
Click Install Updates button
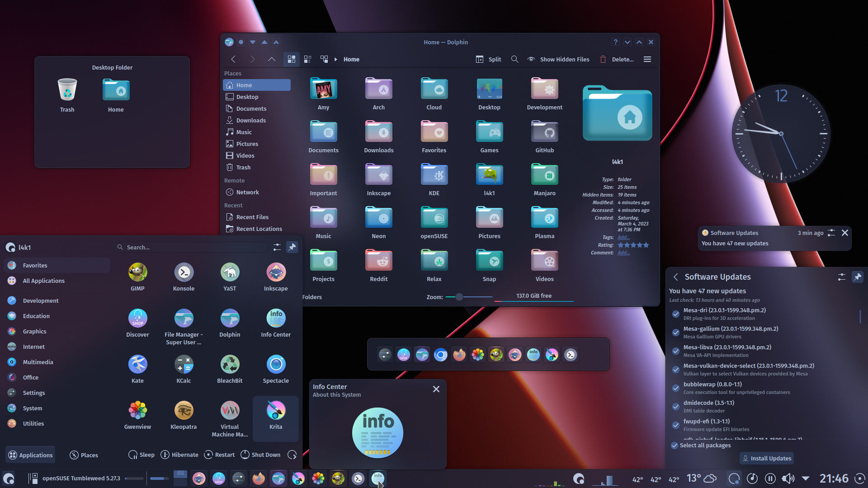pyautogui.click(x=767, y=458)
